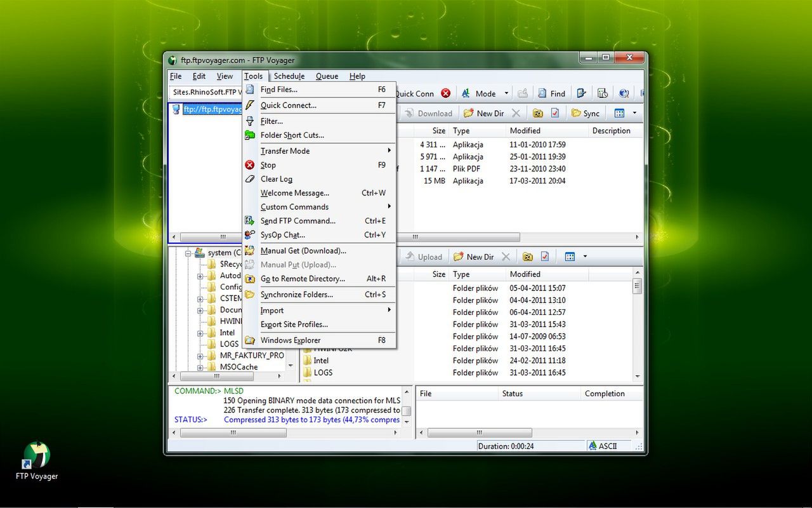This screenshot has height=508, width=812.
Task: Click the pencil document icon next to Find
Action: [x=581, y=93]
